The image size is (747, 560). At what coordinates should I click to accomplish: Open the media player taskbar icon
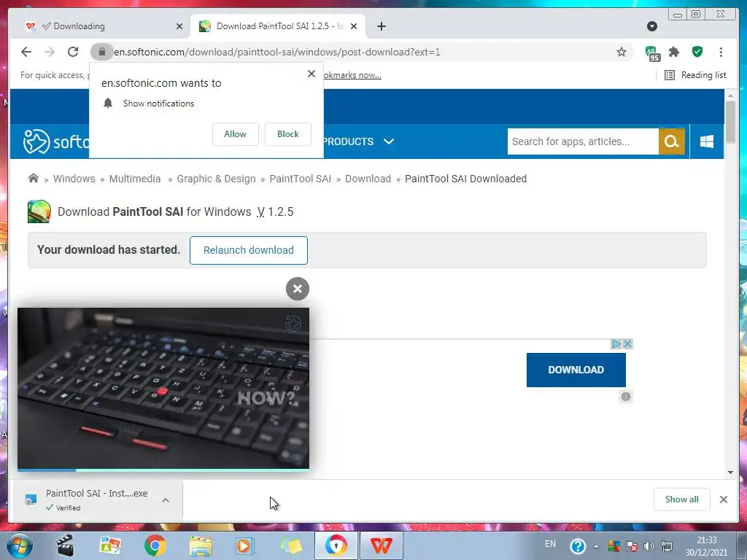tap(245, 545)
